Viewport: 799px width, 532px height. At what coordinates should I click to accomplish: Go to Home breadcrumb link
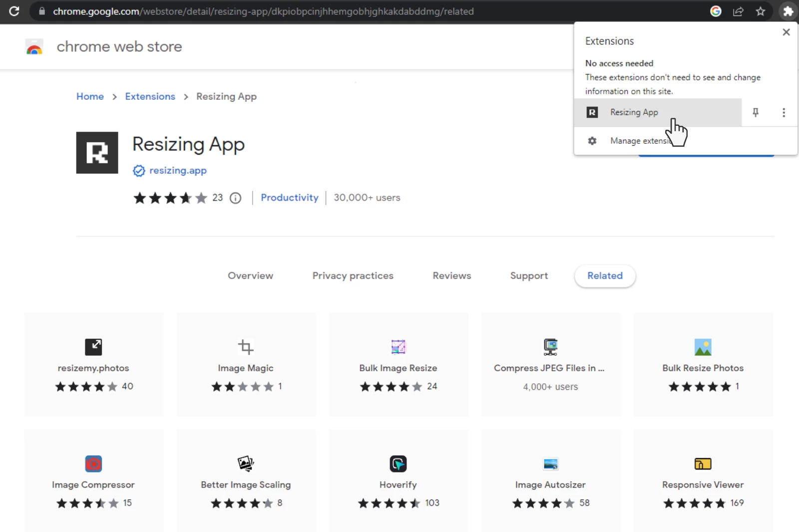point(90,96)
